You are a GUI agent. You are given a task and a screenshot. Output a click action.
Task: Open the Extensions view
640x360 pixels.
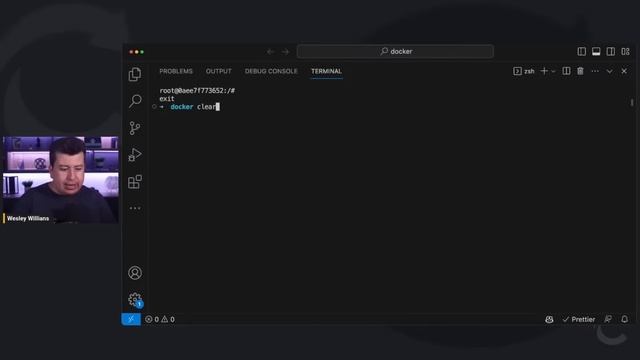(135, 182)
